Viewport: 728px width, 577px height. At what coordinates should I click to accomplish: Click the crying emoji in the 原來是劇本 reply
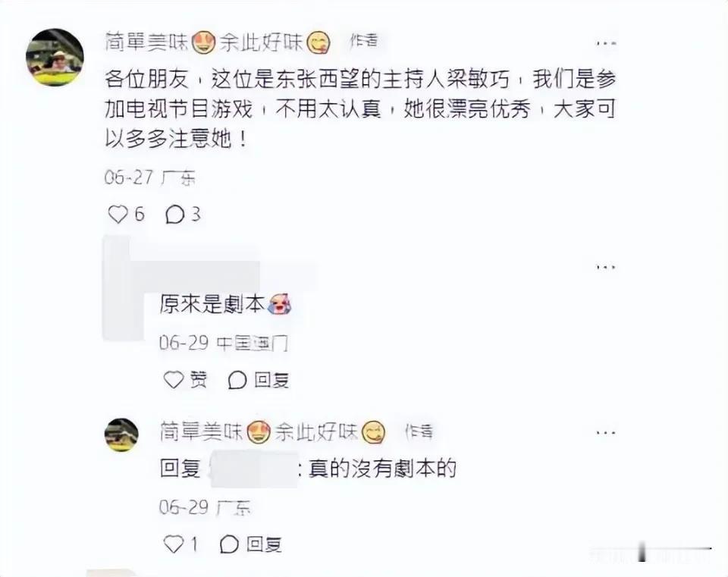(281, 304)
